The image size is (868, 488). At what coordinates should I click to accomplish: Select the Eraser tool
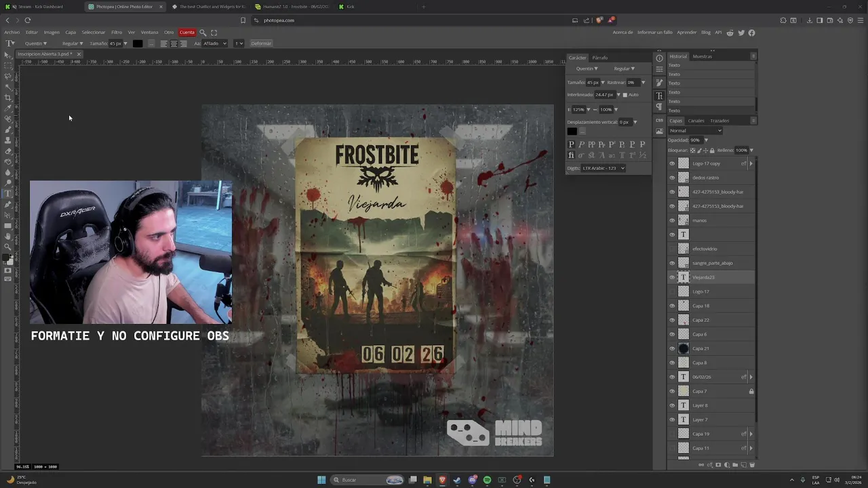pos(8,151)
